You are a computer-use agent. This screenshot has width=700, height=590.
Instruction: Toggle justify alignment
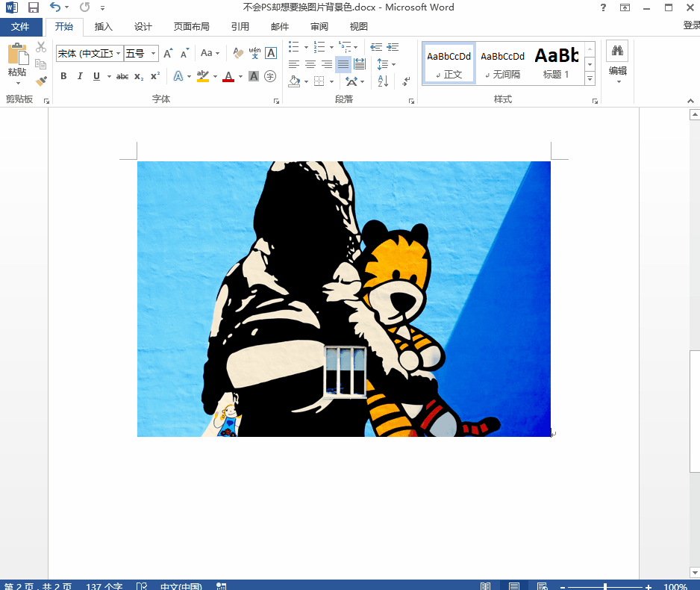343,64
